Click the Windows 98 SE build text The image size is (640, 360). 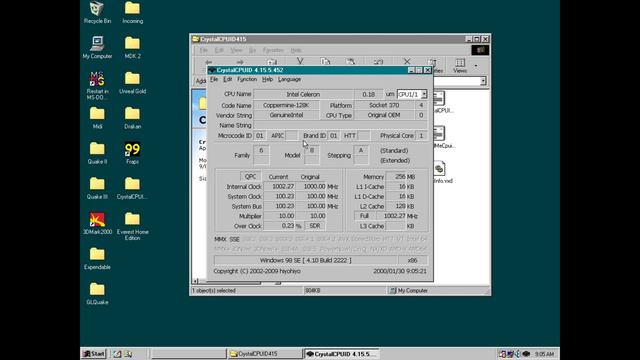pos(305,260)
